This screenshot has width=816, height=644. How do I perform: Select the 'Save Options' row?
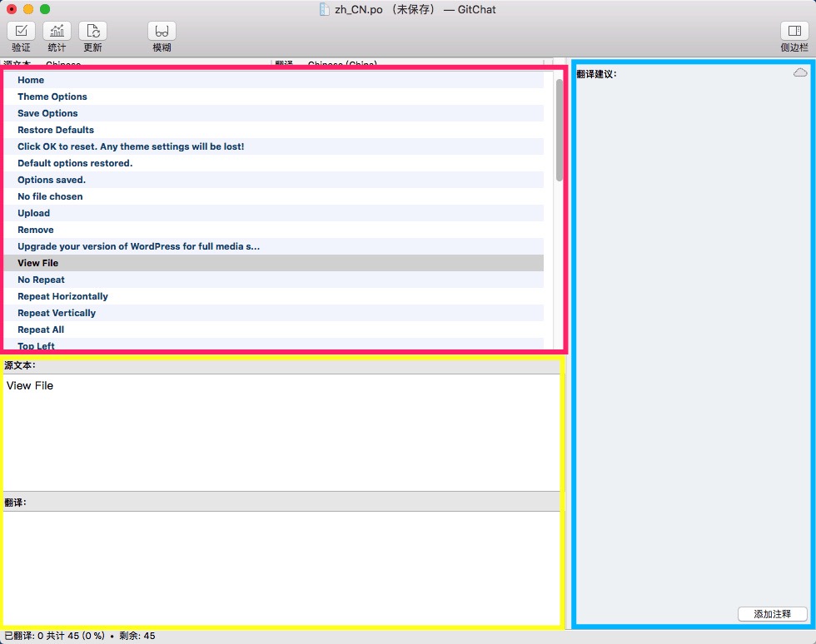click(274, 113)
